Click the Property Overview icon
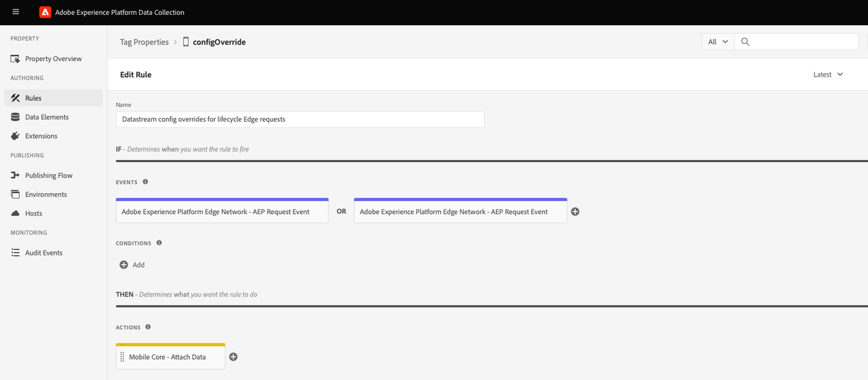The height and width of the screenshot is (380, 868). pyautogui.click(x=16, y=59)
